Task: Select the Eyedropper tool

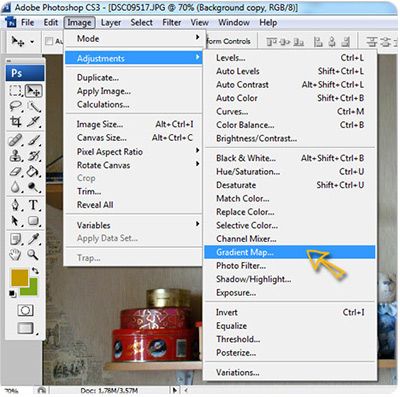Action: pos(34,239)
